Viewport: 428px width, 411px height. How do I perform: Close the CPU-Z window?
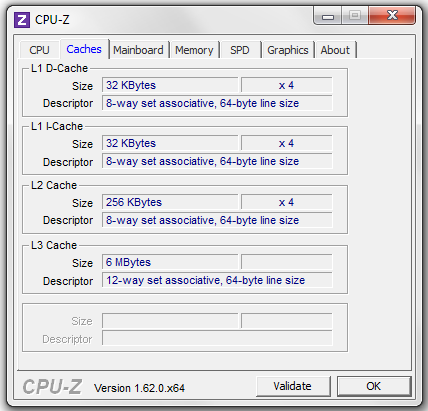pos(392,16)
